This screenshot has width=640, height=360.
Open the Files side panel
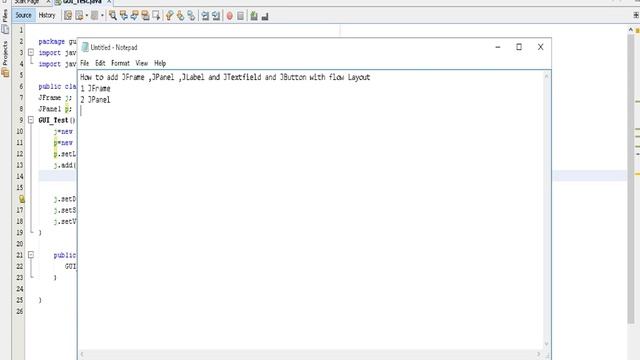5,16
